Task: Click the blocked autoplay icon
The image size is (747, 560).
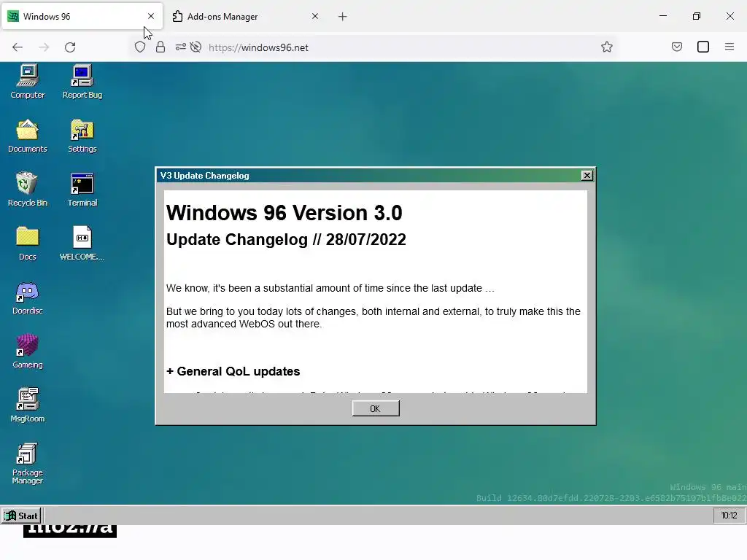Action: pyautogui.click(x=196, y=47)
